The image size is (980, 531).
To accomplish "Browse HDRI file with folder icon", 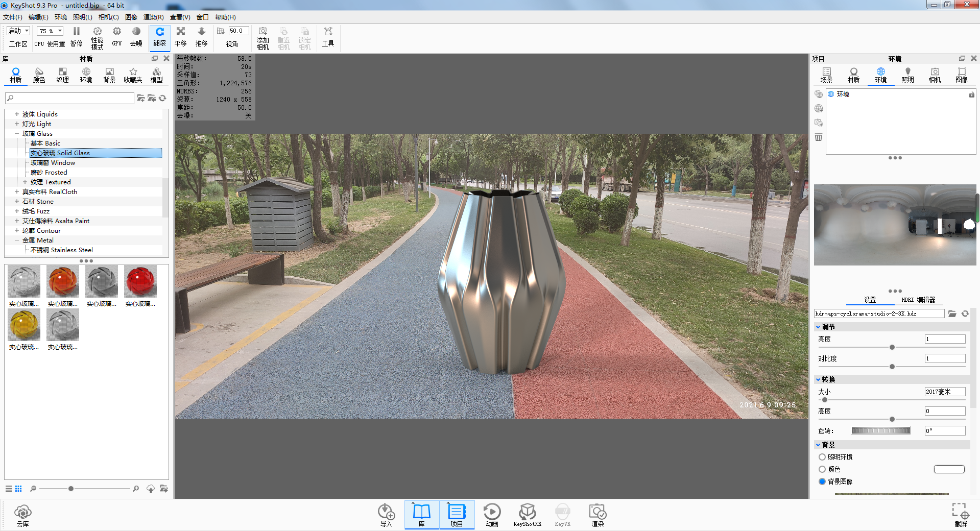I will click(x=952, y=313).
